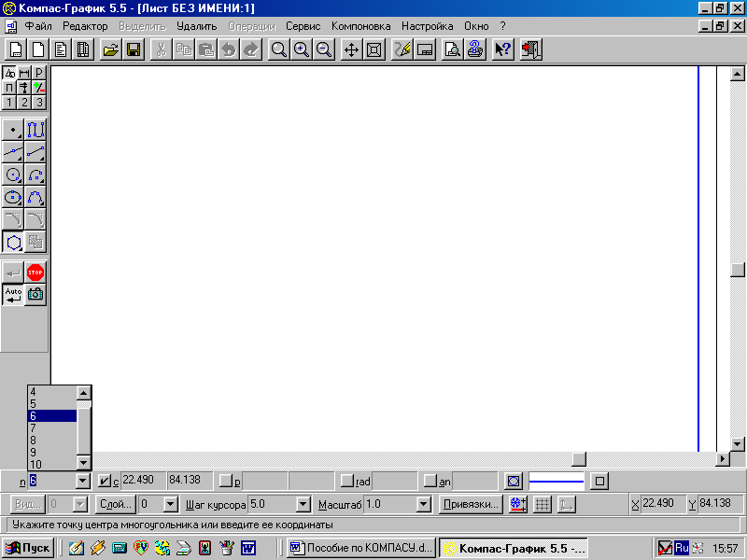
Task: Select 4 in the vertex list
Action: pyautogui.click(x=52, y=392)
